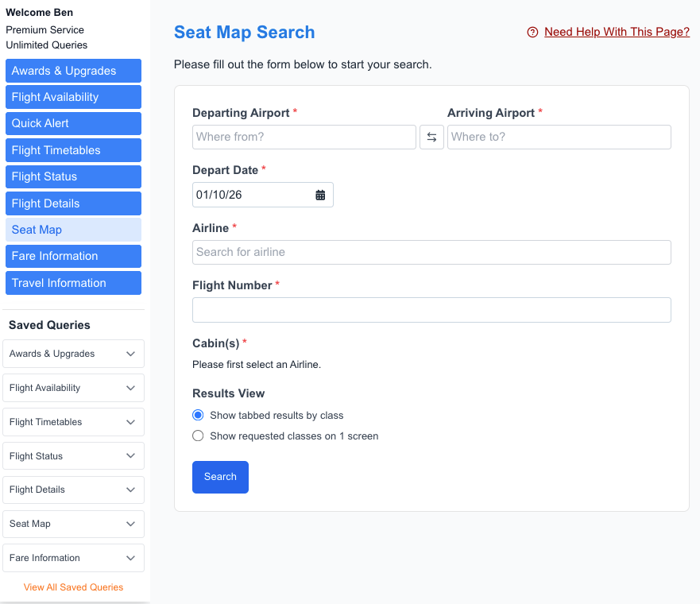Click the airline search field

tap(431, 252)
